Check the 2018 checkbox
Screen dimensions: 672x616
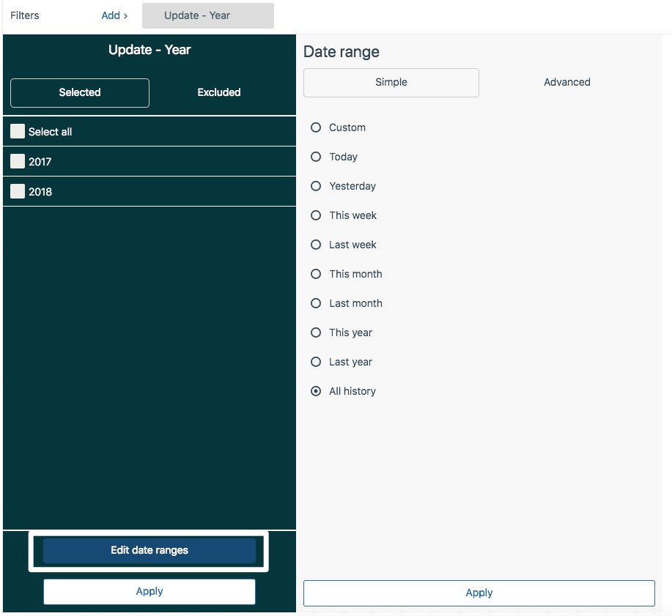17,191
